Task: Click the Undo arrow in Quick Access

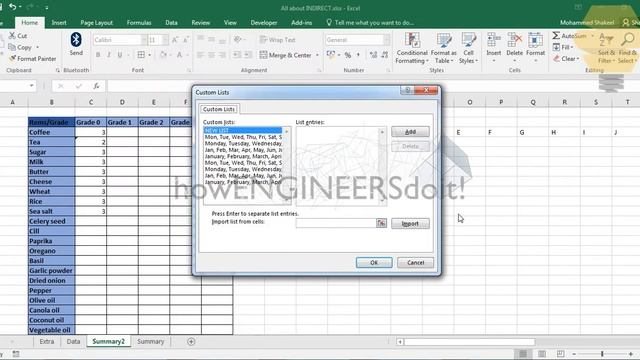Action: pos(13,7)
